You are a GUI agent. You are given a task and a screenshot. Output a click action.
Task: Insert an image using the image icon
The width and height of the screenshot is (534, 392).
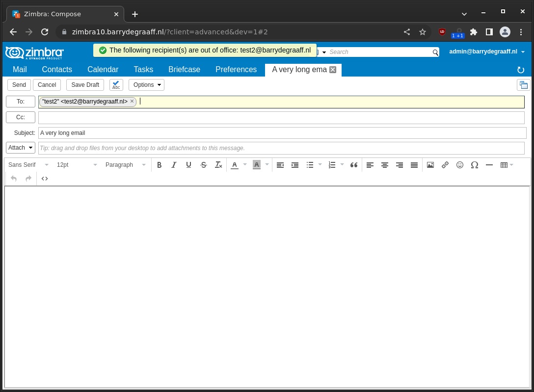(x=430, y=165)
